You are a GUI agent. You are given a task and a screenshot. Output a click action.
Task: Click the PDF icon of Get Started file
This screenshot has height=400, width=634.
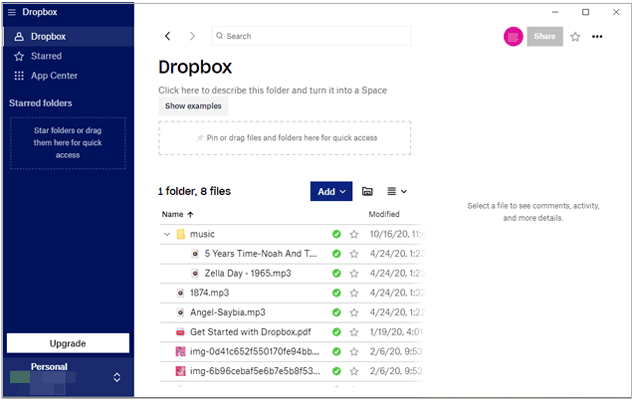(x=180, y=332)
